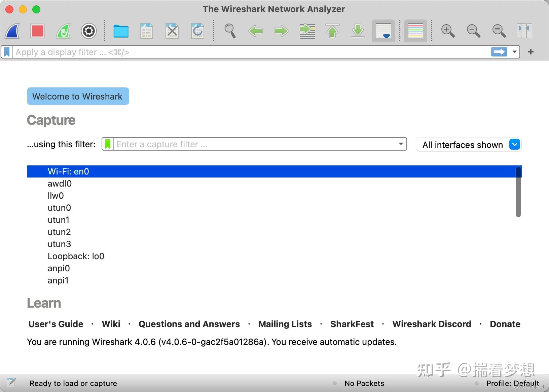The width and height of the screenshot is (549, 392).
Task: Start a new capture with the shark fin icon
Action: tap(12, 31)
